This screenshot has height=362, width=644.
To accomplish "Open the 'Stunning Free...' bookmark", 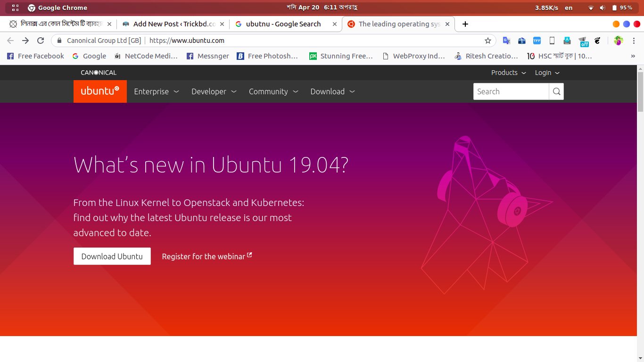I will tap(341, 56).
